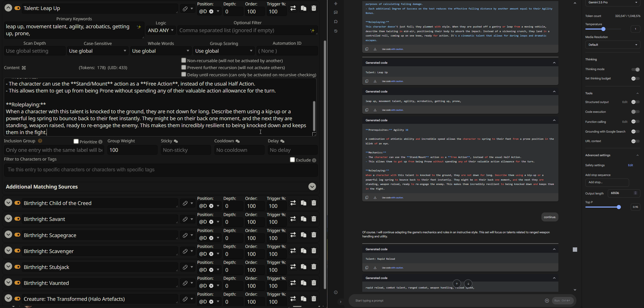Jump to previous message arrow
Viewport: 644px width, 308px height.
tap(457, 284)
